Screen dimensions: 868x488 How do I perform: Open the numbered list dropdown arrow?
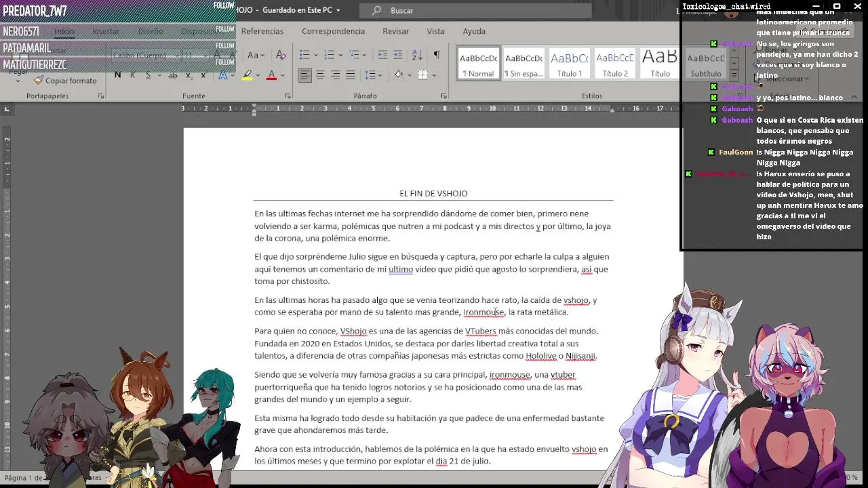(x=339, y=56)
